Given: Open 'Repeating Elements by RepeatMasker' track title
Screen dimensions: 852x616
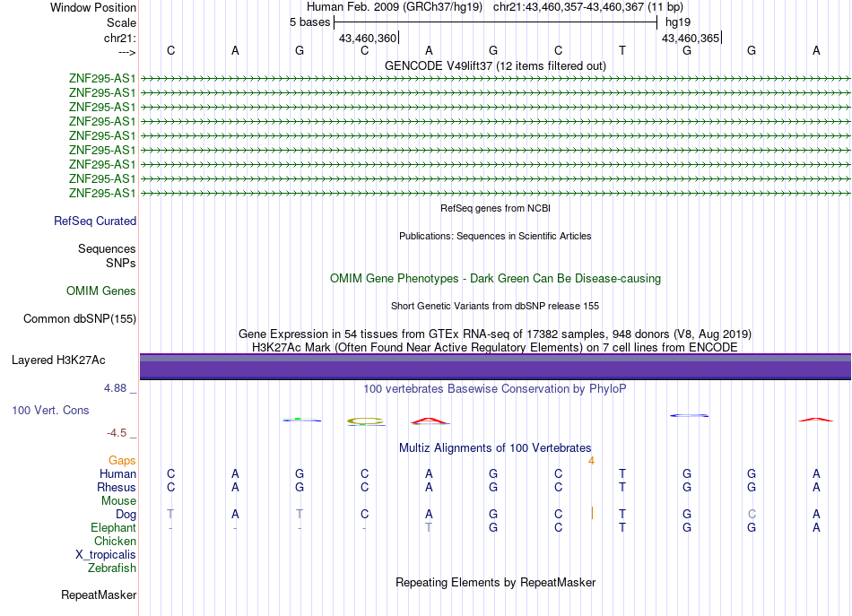Looking at the screenshot, I should coord(495,582).
